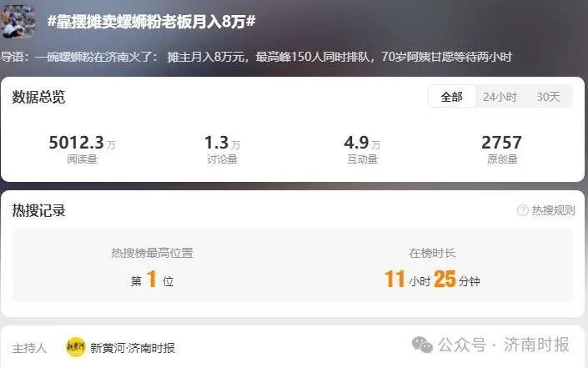Select the 全部 time range tab
Viewport: 588px width, 368px height.
(452, 97)
